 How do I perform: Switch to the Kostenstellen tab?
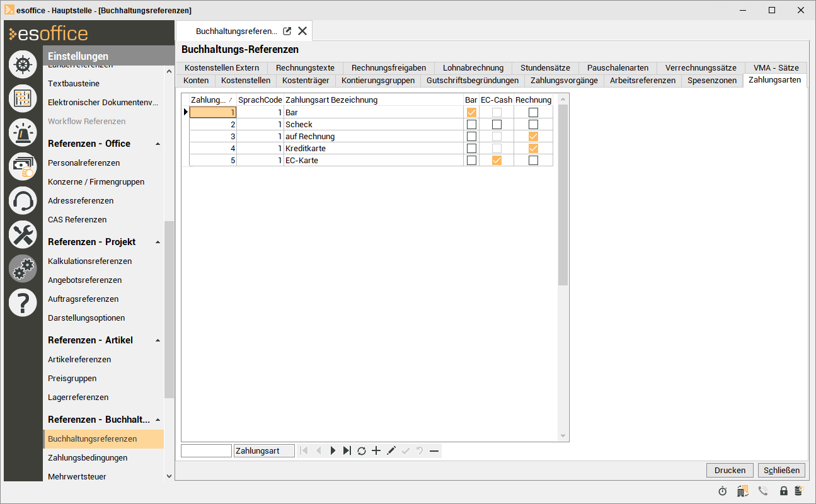245,81
